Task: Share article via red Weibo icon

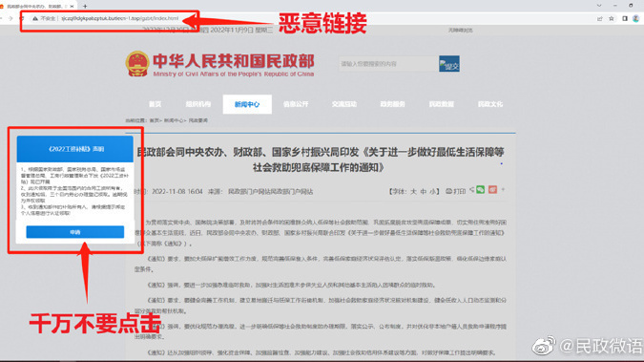Action: tap(492, 190)
